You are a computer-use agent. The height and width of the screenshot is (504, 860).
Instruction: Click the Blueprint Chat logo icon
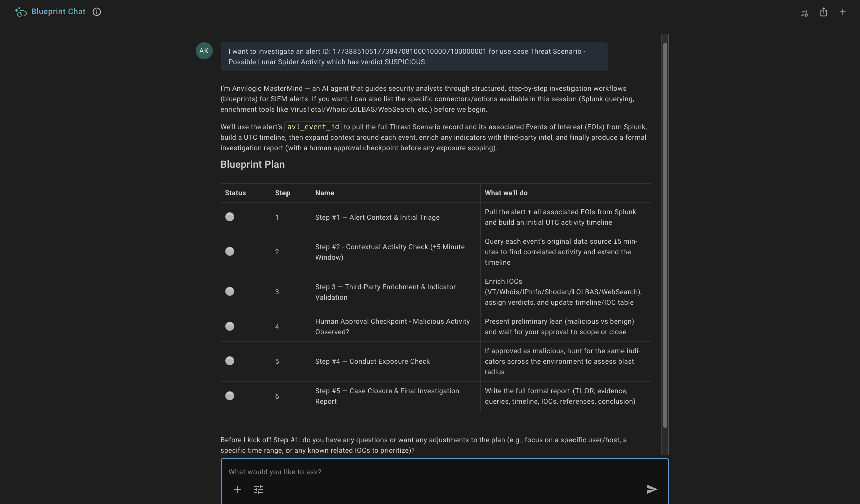pyautogui.click(x=21, y=12)
